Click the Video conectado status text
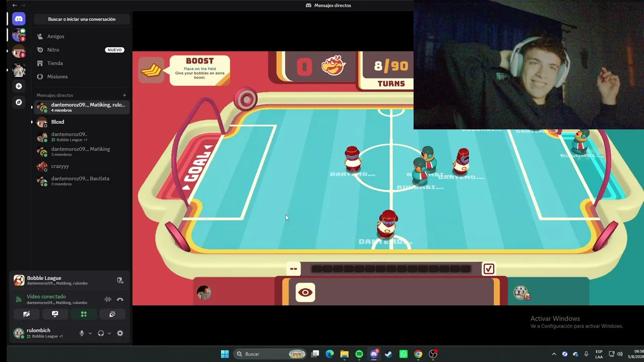644x362 pixels. coord(46,297)
